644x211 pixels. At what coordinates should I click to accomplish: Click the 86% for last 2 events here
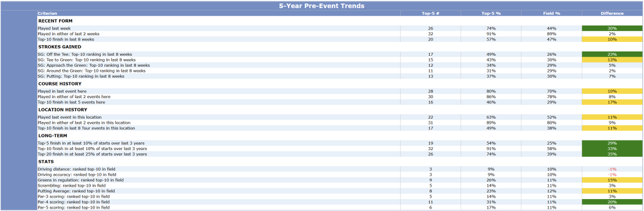point(491,97)
